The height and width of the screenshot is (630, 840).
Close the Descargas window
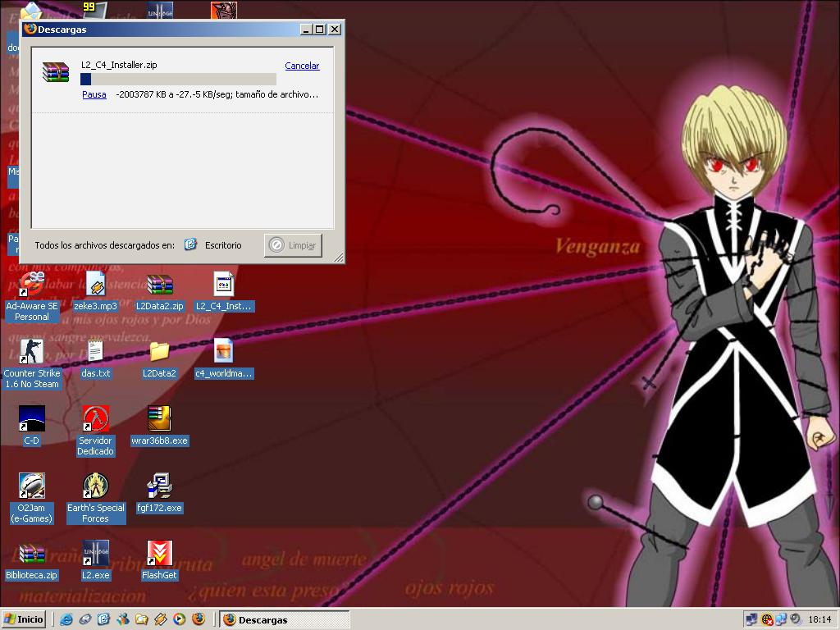(335, 30)
